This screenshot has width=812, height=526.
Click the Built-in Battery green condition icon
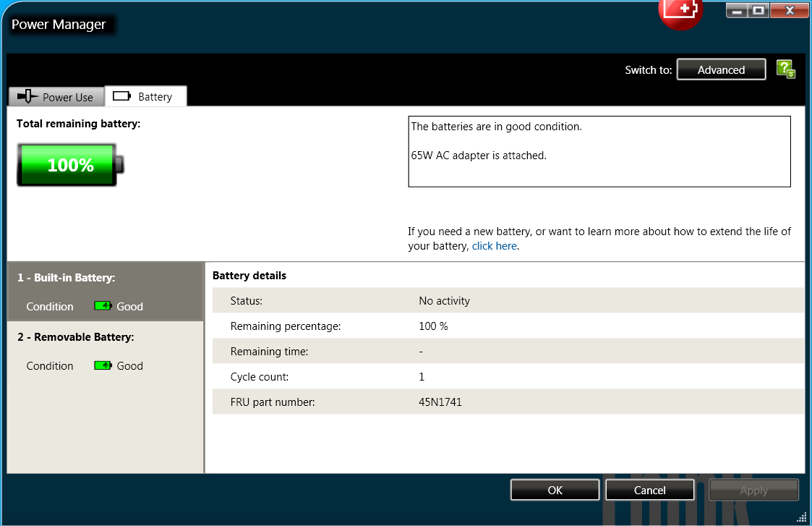(x=103, y=306)
